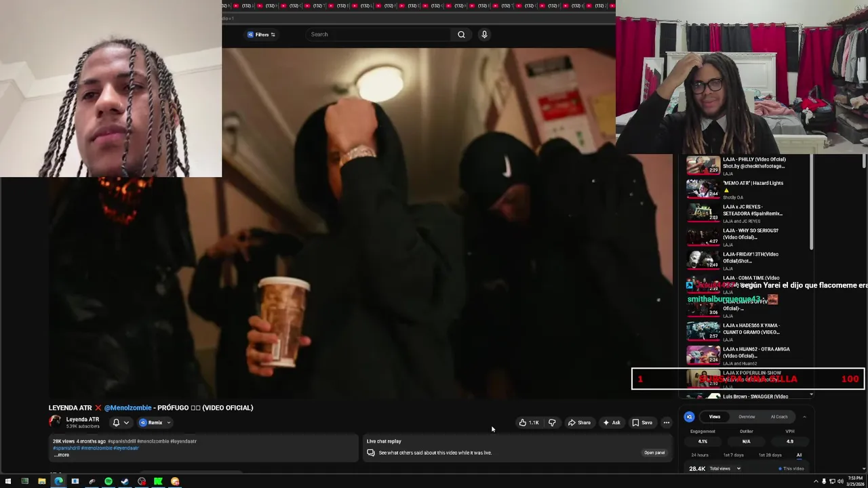The width and height of the screenshot is (868, 488).
Task: Open the green Kick app in taskbar
Action: (x=158, y=481)
